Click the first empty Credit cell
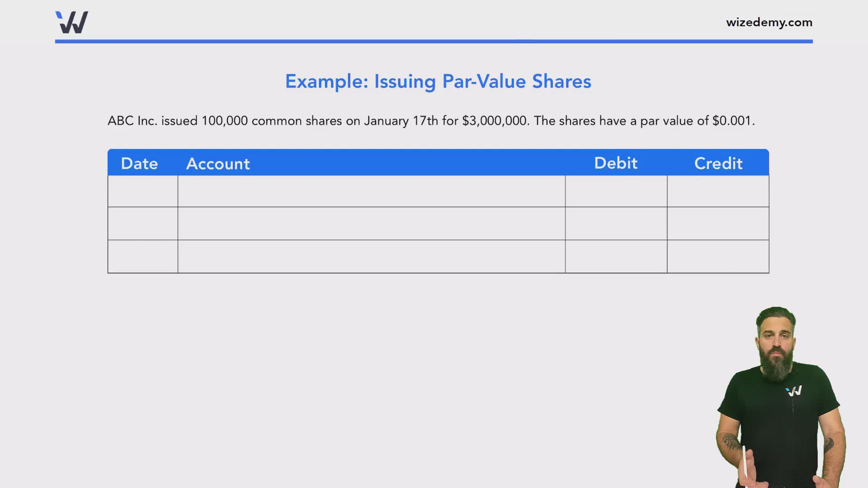This screenshot has height=488, width=868. [718, 191]
